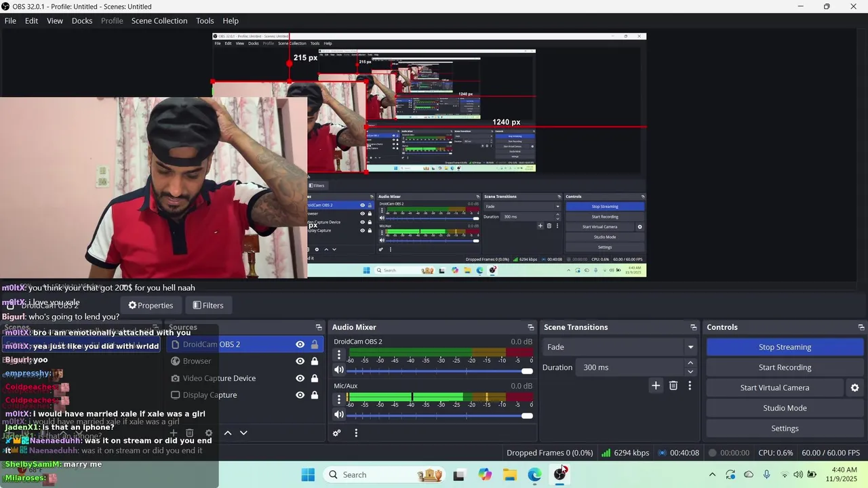Unlock the Video Capture Device source
868x488 pixels.
tap(315, 378)
